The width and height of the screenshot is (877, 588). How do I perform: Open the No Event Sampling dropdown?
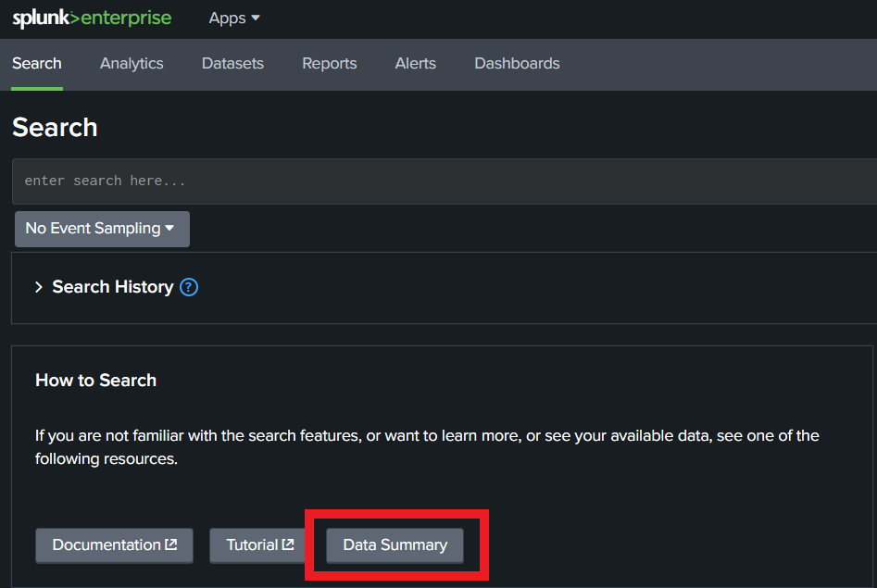(x=103, y=229)
